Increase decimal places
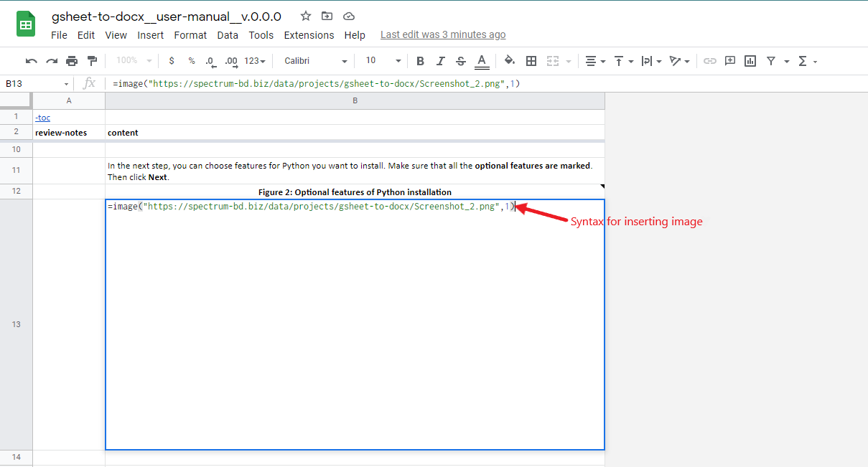 [x=231, y=61]
